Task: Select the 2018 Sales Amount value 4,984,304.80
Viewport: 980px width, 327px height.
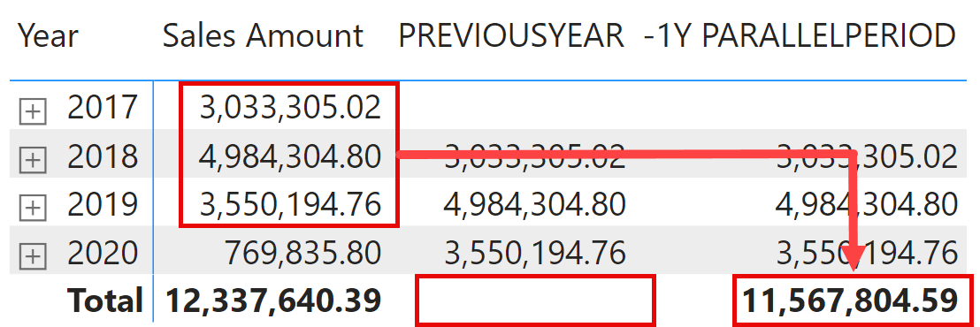Action: coord(290,156)
